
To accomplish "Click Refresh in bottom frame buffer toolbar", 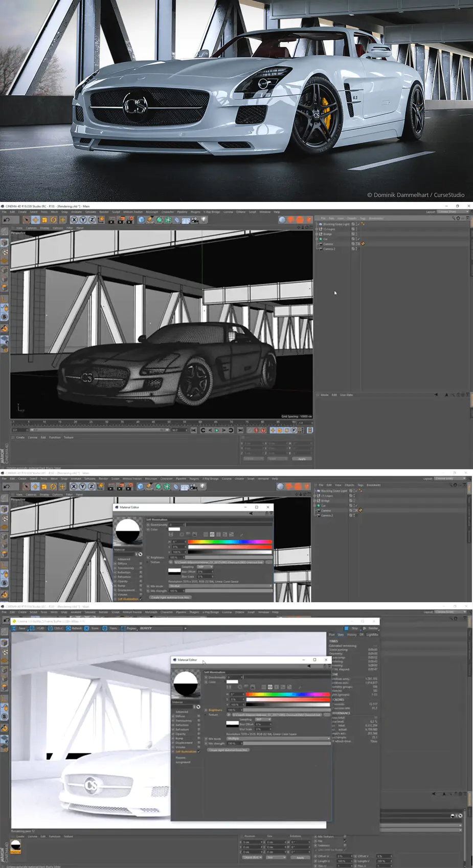I will pyautogui.click(x=74, y=628).
